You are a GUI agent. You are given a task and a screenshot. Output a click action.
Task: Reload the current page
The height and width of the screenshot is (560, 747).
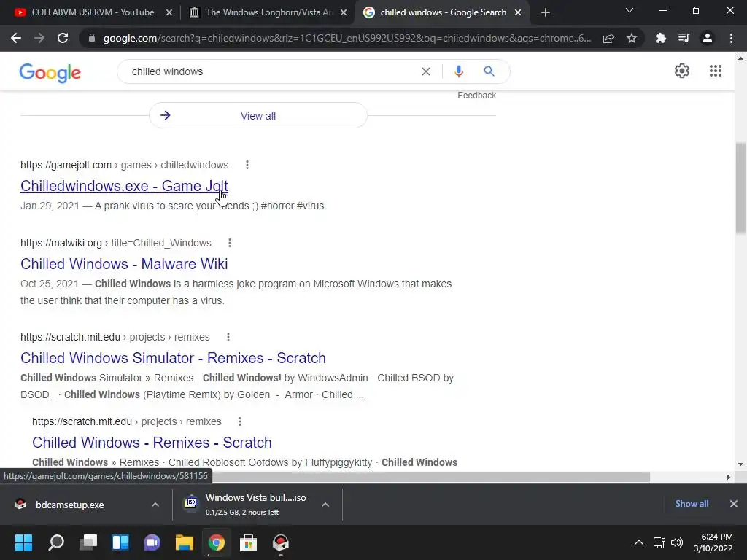pyautogui.click(x=63, y=38)
